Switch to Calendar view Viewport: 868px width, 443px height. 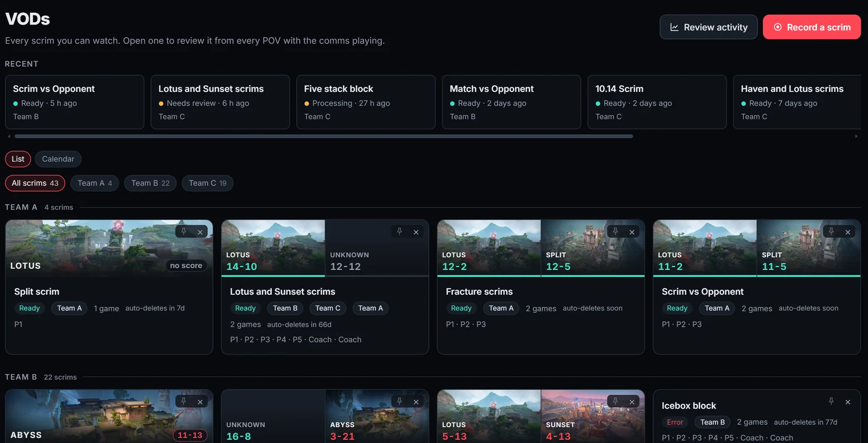58,159
